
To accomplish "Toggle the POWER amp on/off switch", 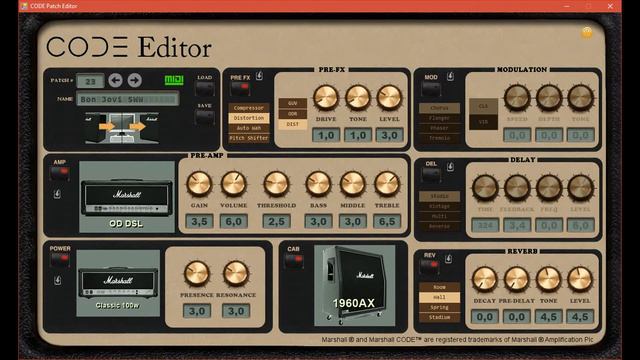I will coord(60,260).
